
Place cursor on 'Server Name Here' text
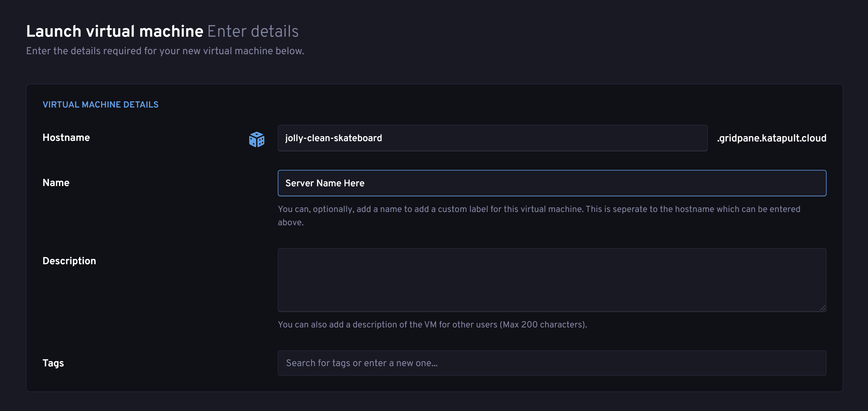(x=325, y=183)
